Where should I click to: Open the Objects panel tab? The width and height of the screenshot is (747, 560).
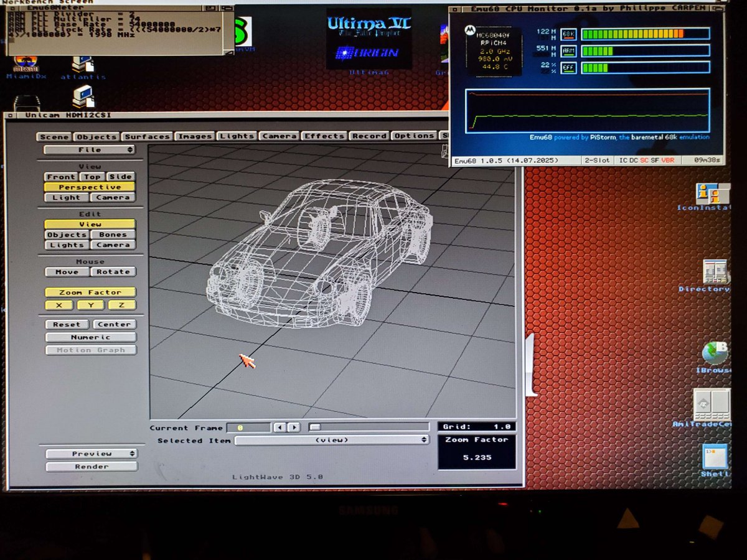[96, 137]
